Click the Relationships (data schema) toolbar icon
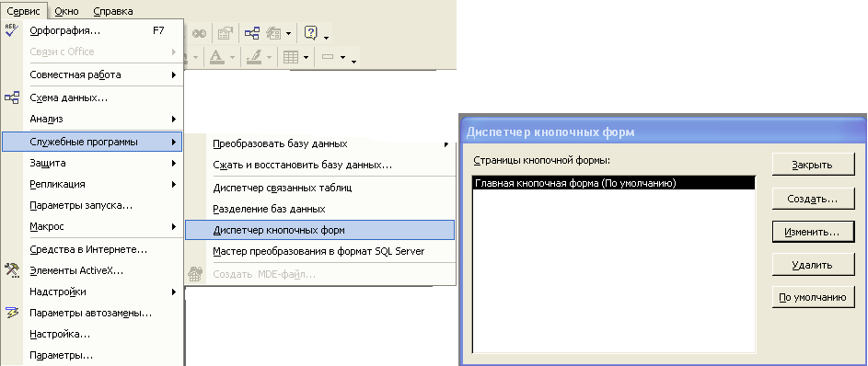Viewport: 868px width, 366px height. (x=252, y=33)
